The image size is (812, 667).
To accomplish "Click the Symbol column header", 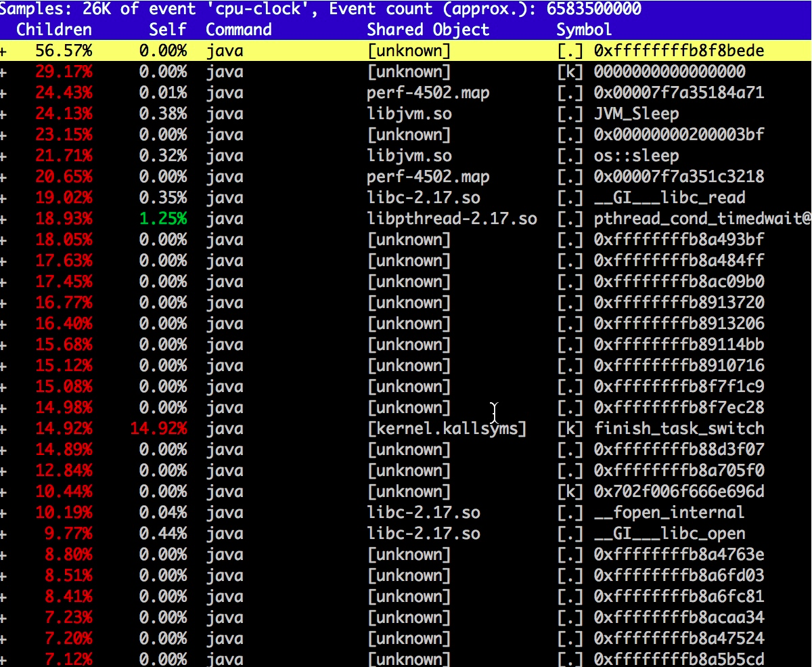I will pyautogui.click(x=584, y=30).
